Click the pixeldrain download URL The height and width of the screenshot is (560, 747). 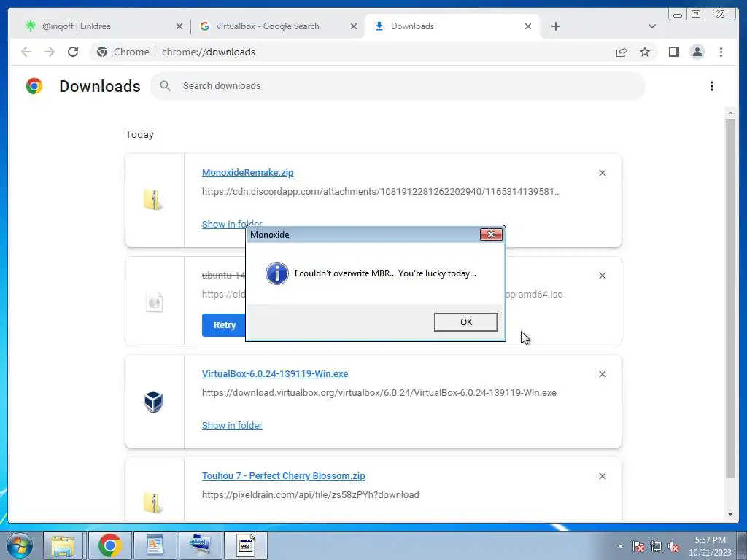tap(311, 495)
